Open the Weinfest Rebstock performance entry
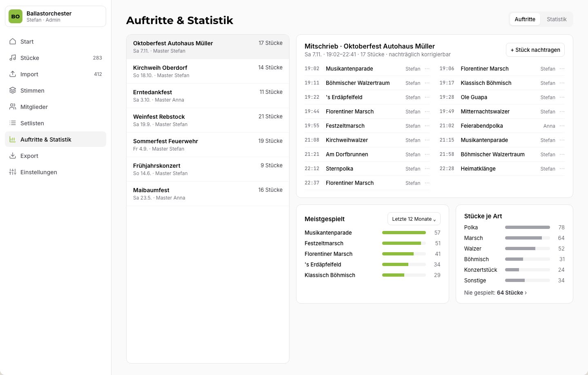Screen dimensions: 588x375 point(208,120)
